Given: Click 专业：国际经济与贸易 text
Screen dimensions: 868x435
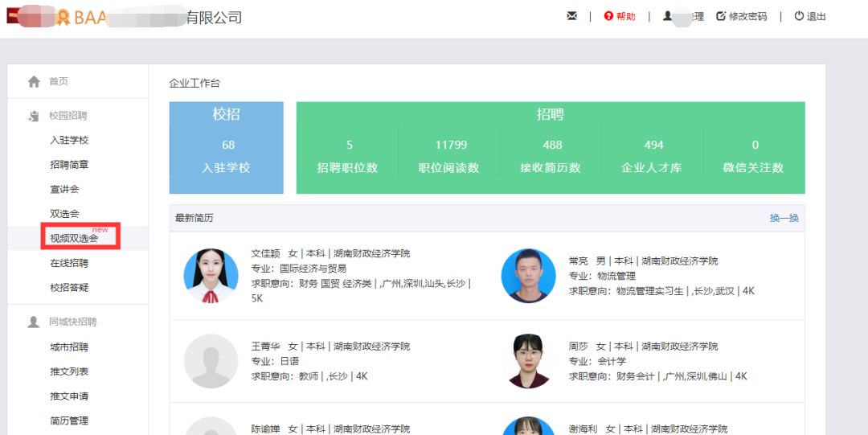Looking at the screenshot, I should [299, 269].
